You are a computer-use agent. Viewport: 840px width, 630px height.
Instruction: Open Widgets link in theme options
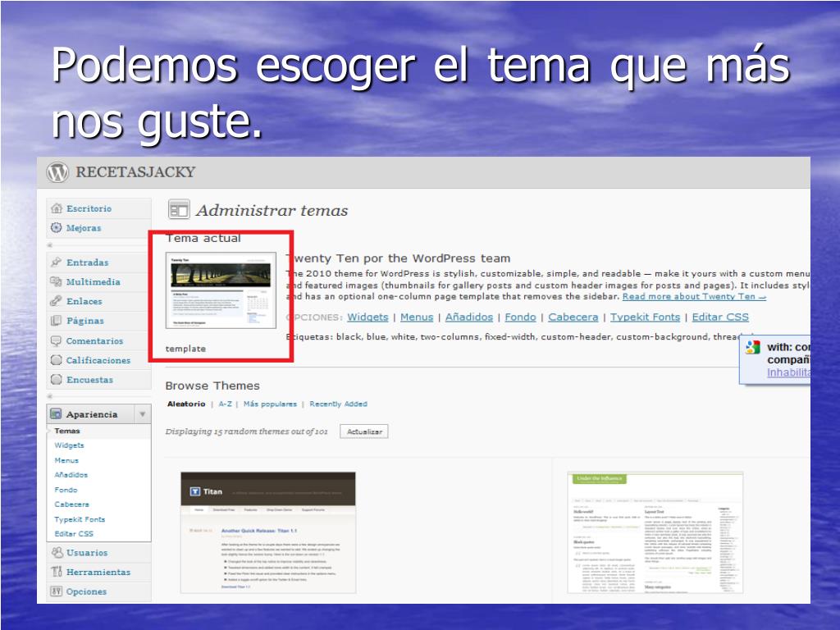tap(367, 317)
